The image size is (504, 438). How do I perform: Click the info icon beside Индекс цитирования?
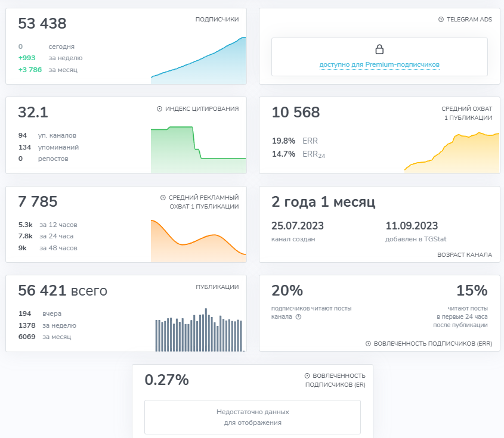(x=159, y=109)
